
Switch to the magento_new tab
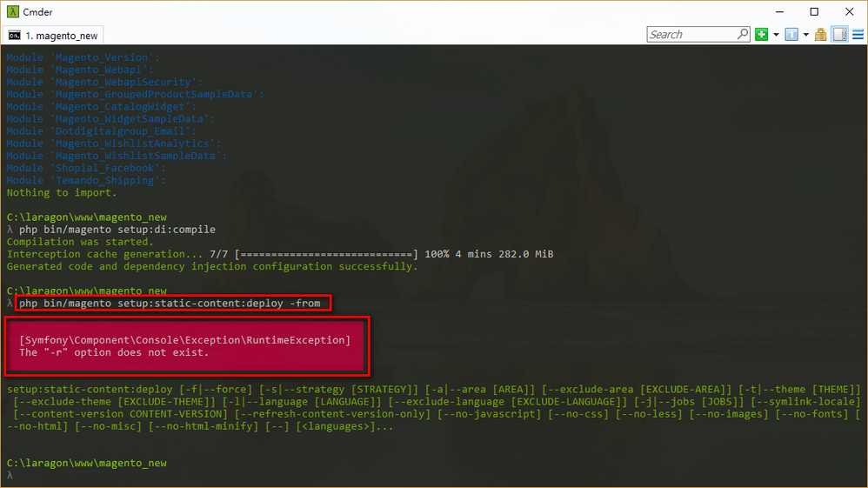[62, 36]
